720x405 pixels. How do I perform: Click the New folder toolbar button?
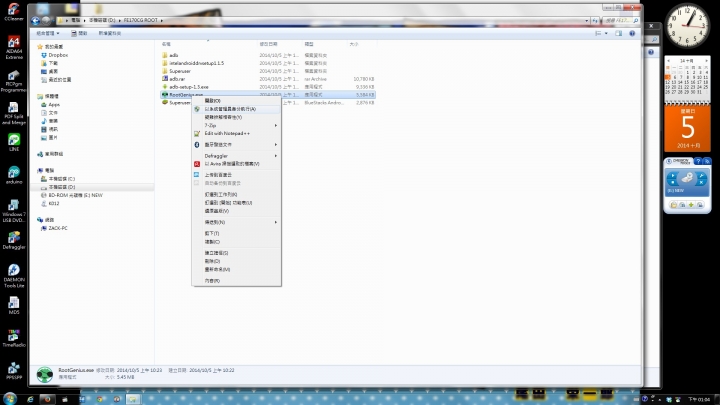coord(109,33)
